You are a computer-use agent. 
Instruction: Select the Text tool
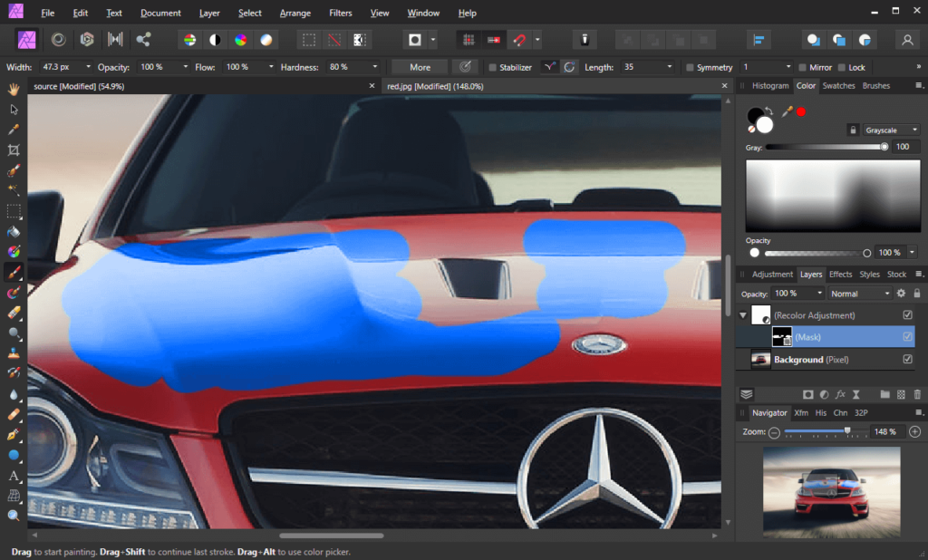(14, 478)
